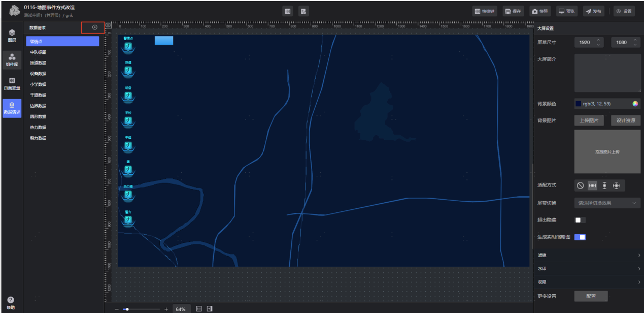
Task: Open the 页面变量 page variables panel
Action: tap(12, 84)
